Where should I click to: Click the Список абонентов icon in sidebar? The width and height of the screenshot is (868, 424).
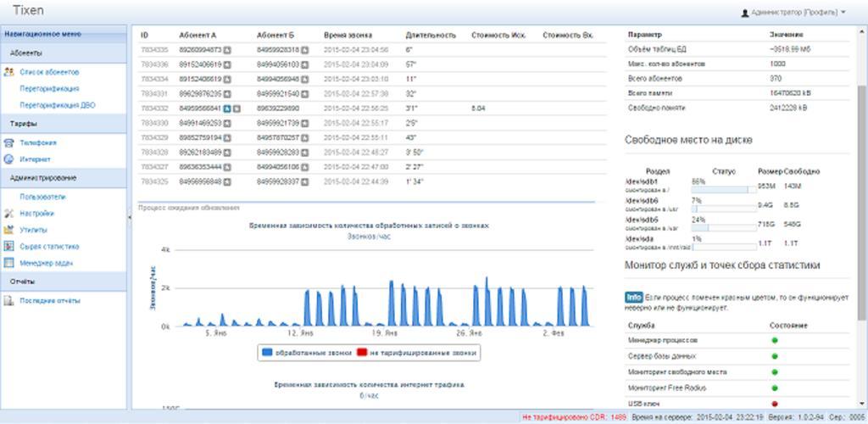tap(9, 72)
